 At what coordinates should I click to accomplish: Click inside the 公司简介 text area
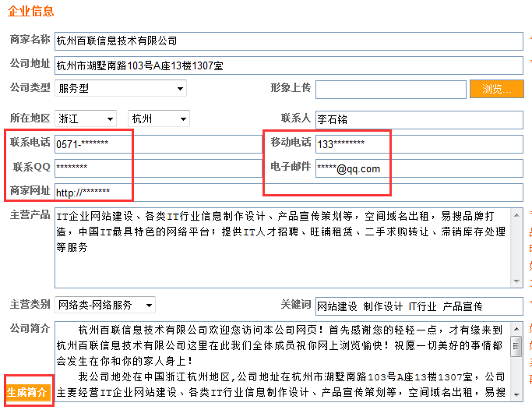click(280, 362)
